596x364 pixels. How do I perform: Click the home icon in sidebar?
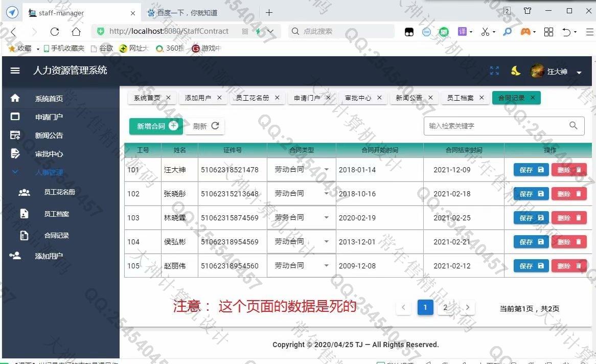15,98
